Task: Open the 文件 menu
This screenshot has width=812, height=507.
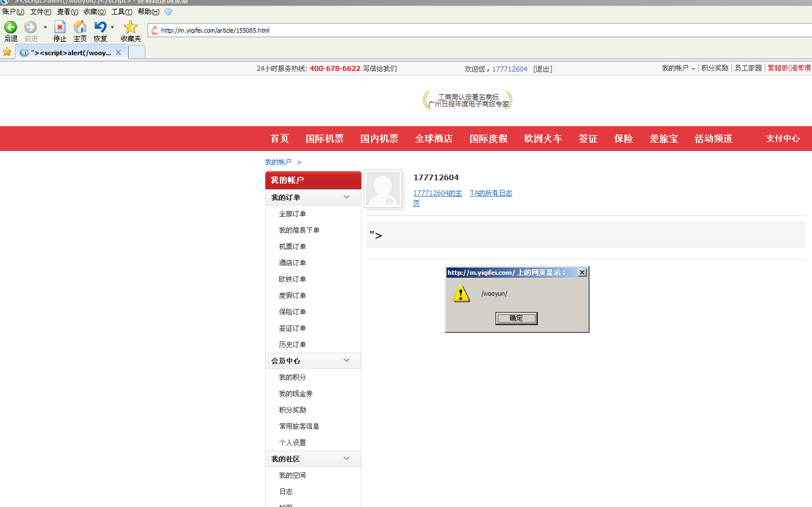Action: tap(41, 12)
